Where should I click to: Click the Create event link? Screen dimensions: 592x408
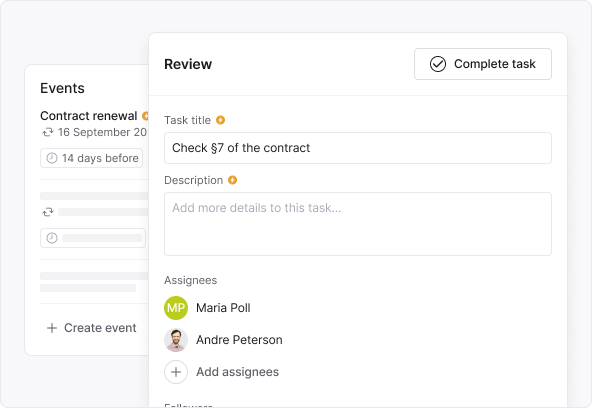click(x=100, y=328)
